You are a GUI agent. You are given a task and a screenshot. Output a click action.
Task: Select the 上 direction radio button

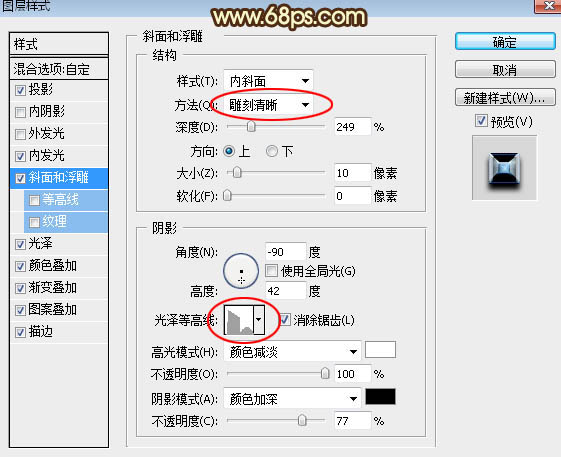point(229,151)
